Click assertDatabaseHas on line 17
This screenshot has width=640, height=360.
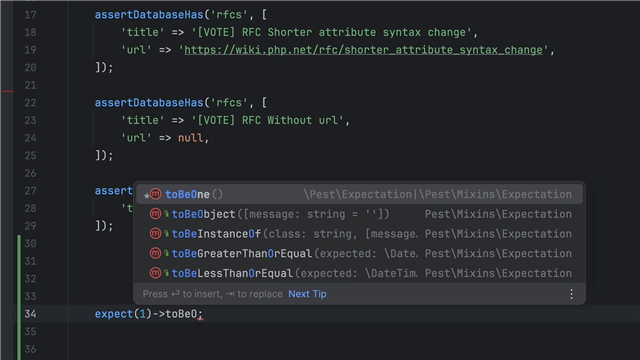(149, 15)
